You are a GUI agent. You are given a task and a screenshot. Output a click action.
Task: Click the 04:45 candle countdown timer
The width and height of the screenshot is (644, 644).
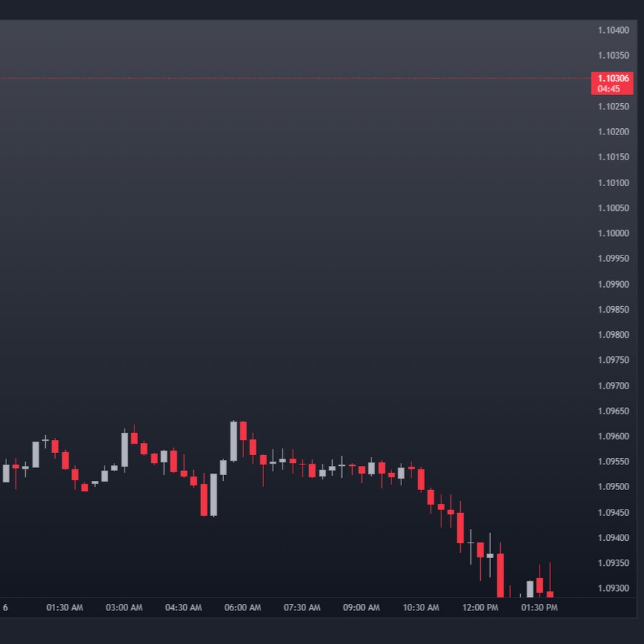609,89
